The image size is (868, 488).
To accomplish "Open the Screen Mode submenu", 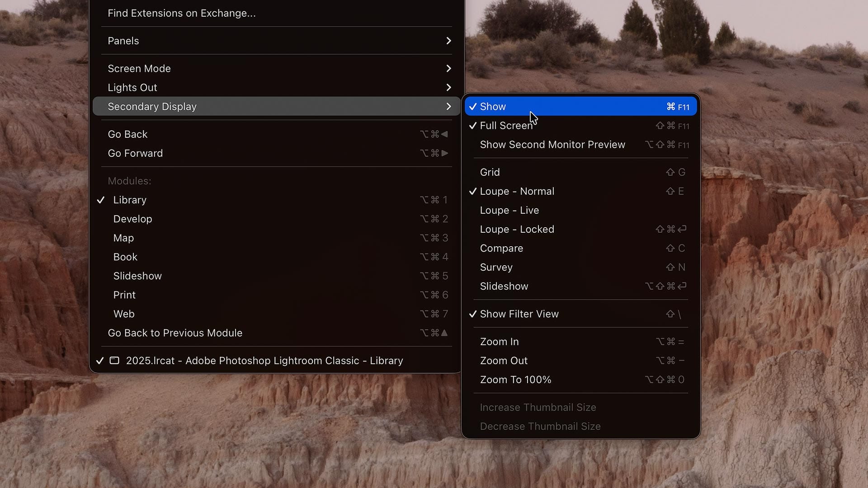I will point(139,68).
